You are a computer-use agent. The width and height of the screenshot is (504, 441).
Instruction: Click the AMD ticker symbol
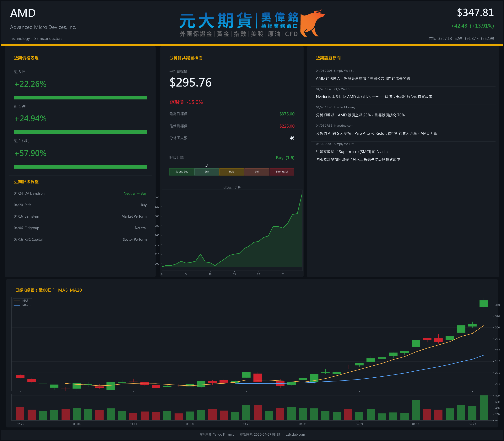pyautogui.click(x=23, y=13)
